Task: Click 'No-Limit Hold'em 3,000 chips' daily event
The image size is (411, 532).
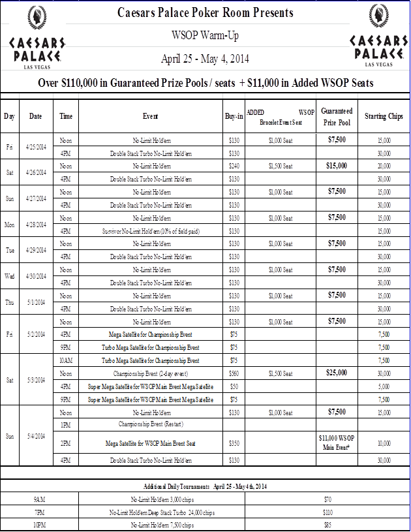Action: click(162, 499)
